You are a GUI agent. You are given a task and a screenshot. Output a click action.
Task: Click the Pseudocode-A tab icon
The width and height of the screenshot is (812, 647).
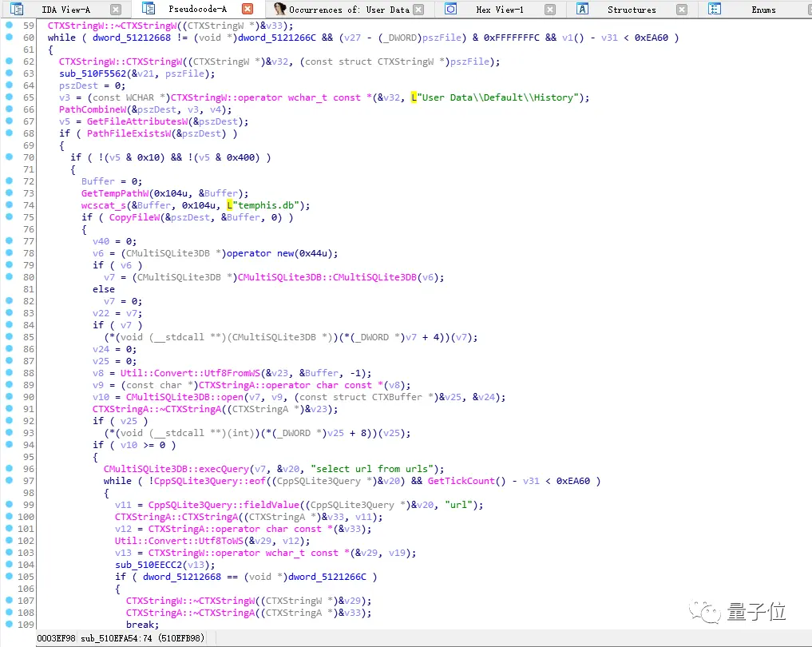click(x=149, y=10)
